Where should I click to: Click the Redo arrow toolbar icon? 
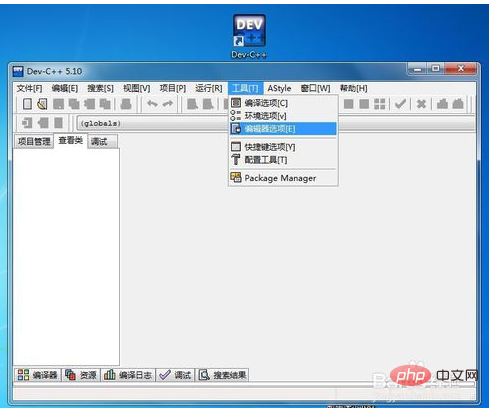[168, 104]
